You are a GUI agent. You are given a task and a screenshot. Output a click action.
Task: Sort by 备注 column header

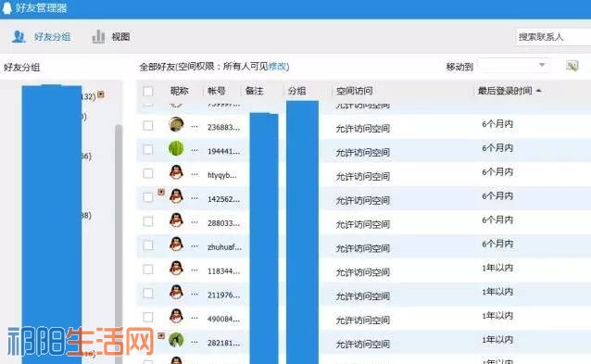[x=255, y=91]
